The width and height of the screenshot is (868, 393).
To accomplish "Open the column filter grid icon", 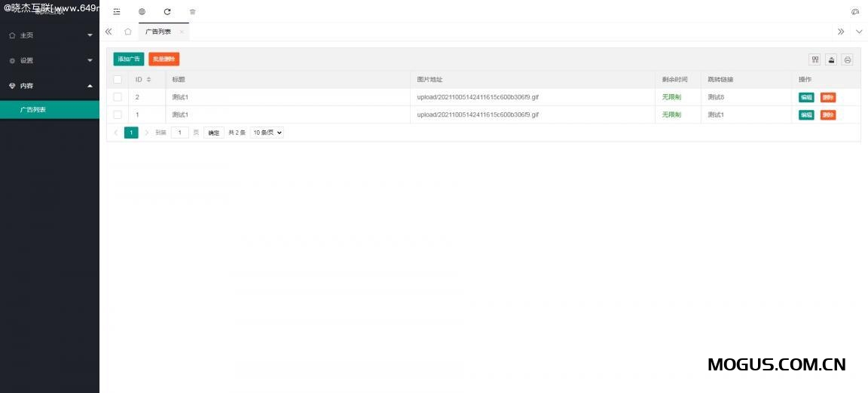I will (815, 59).
